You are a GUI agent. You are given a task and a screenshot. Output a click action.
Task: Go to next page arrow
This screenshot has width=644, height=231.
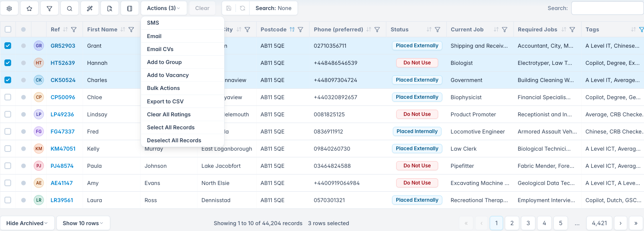pos(621,223)
